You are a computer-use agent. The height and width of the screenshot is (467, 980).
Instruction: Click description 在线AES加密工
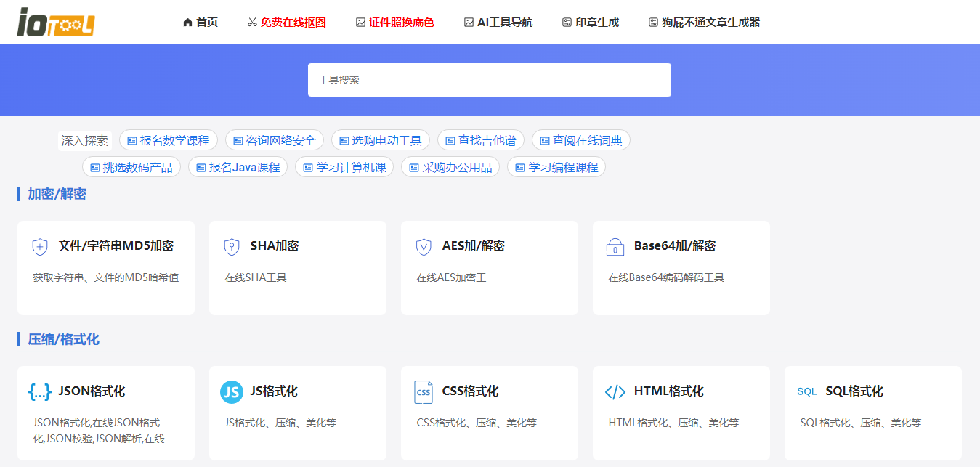pos(451,277)
